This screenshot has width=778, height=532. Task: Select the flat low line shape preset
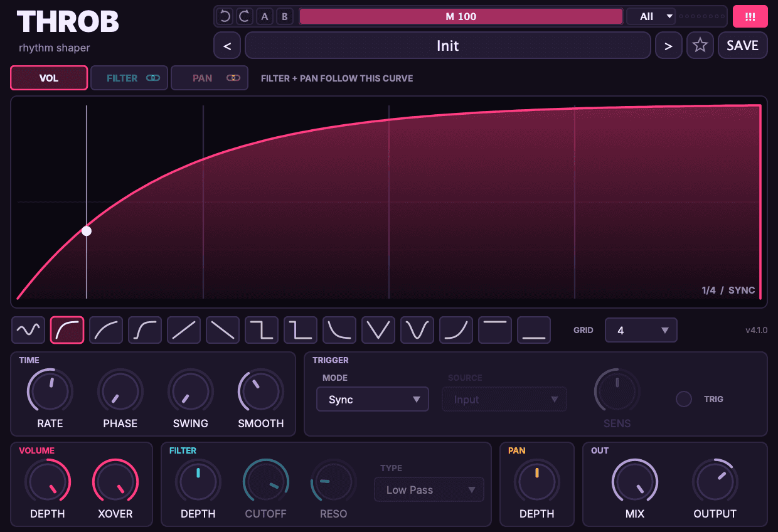534,330
